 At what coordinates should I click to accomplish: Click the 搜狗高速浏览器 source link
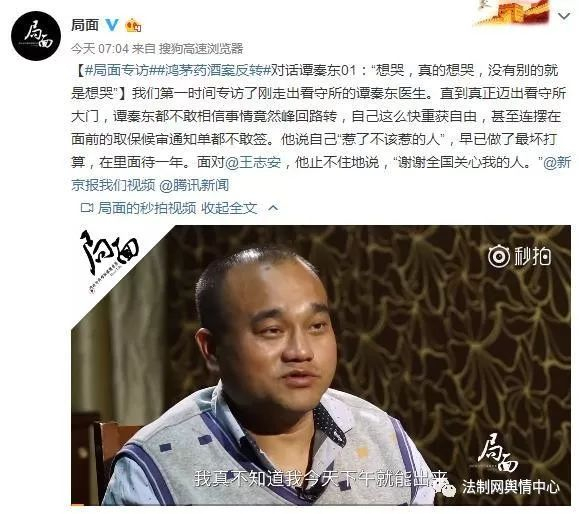(x=201, y=48)
